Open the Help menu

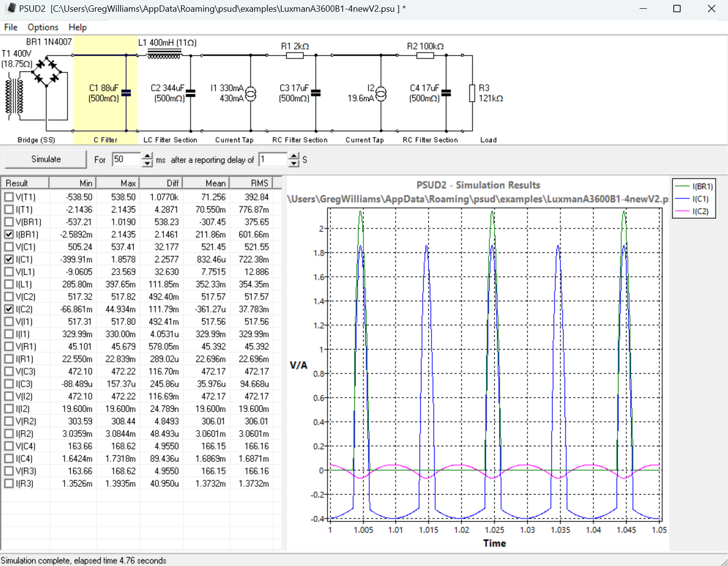tap(78, 27)
